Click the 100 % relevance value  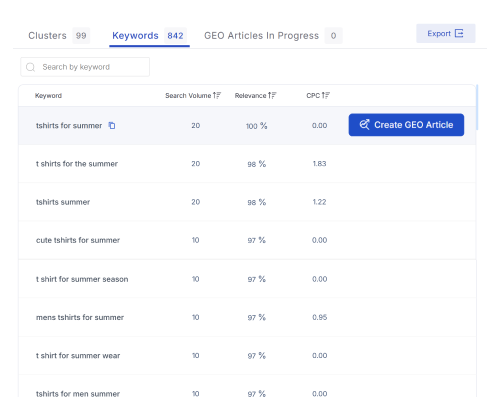pyautogui.click(x=257, y=126)
